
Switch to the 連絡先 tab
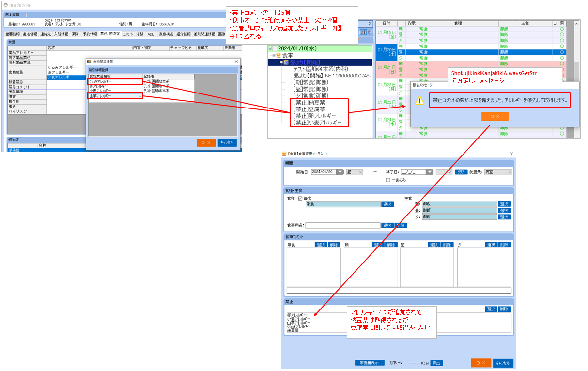point(46,34)
